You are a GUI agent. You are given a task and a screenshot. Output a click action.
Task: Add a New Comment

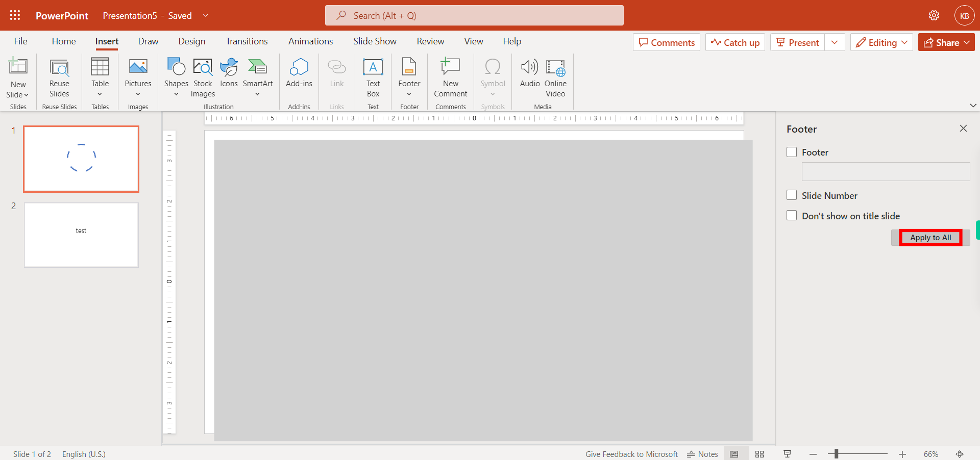click(x=451, y=78)
